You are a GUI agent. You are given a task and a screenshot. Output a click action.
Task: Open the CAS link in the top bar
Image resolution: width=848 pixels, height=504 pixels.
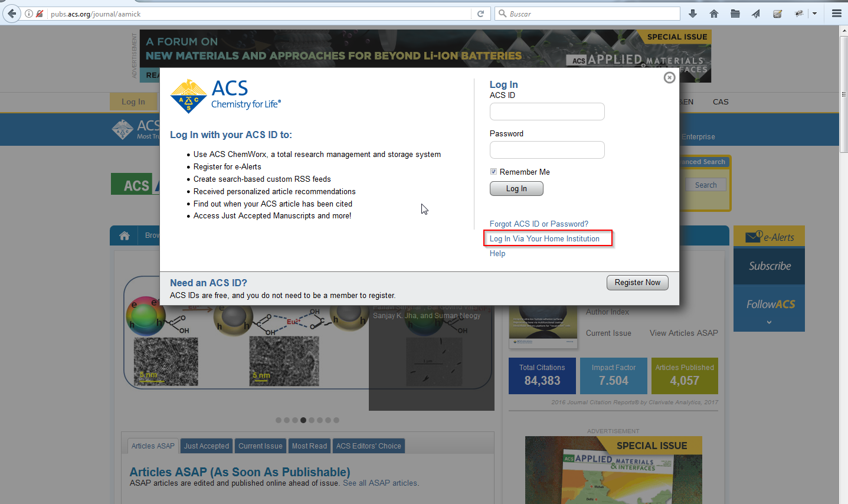coord(721,102)
